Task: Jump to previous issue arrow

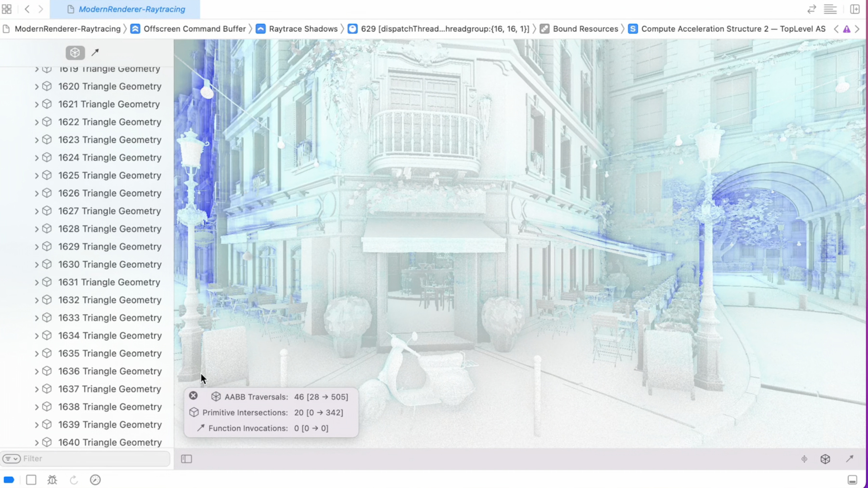Action: coord(836,29)
